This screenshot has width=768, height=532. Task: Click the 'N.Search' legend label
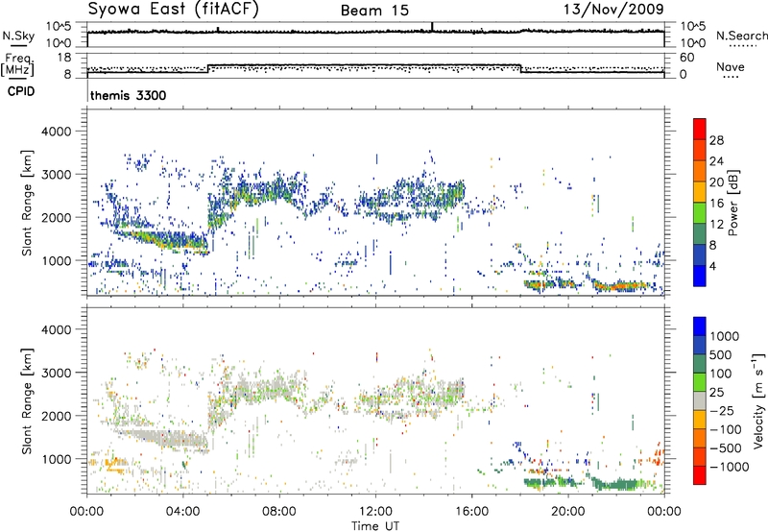pos(741,36)
